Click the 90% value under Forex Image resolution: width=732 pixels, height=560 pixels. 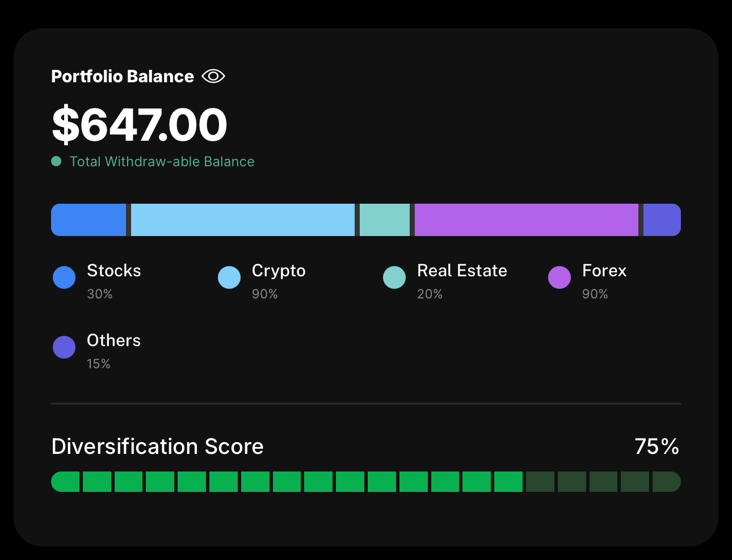pyautogui.click(x=595, y=294)
